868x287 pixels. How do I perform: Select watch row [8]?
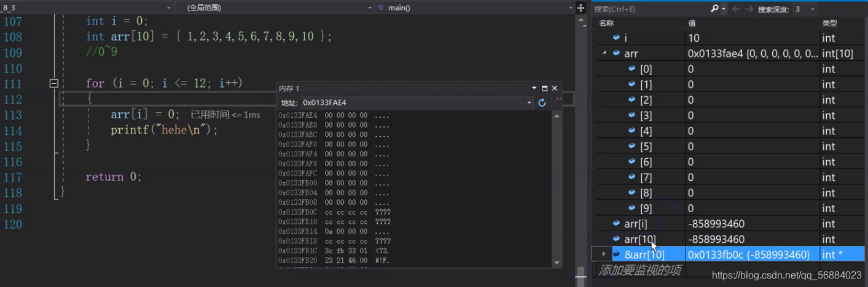click(731, 193)
